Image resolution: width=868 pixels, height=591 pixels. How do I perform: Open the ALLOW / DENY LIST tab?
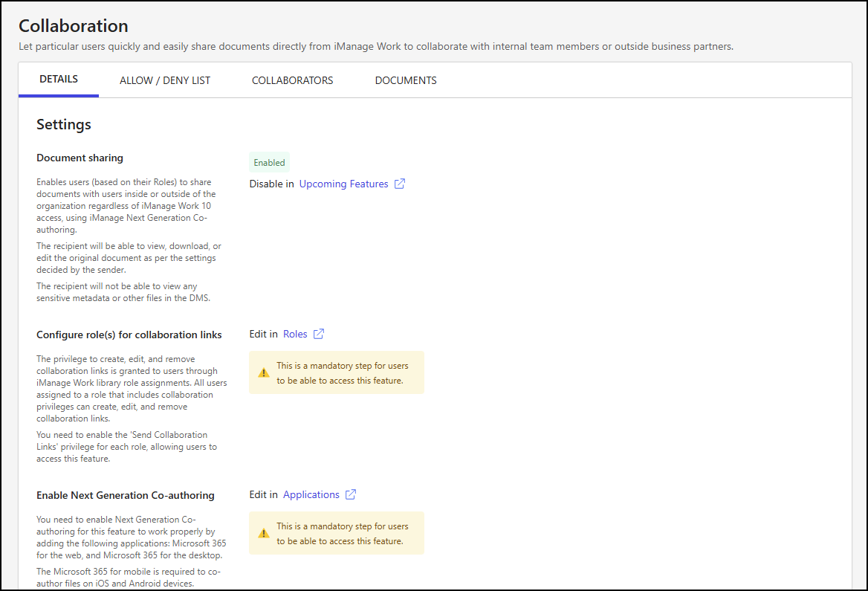(164, 80)
